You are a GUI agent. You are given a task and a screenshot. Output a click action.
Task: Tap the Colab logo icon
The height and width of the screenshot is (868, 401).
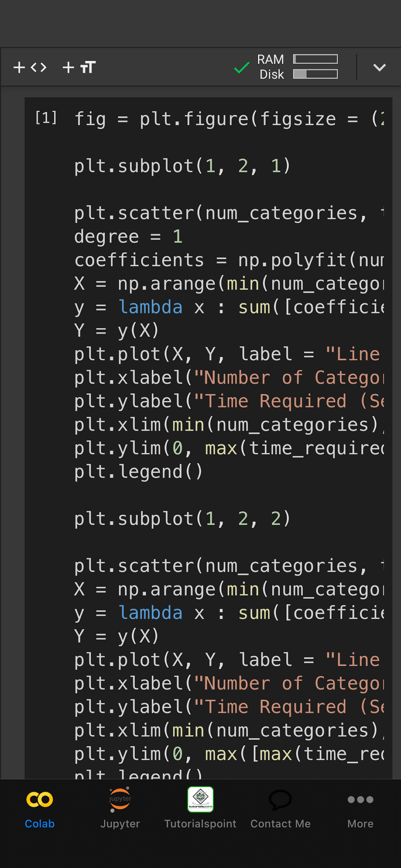point(40,800)
